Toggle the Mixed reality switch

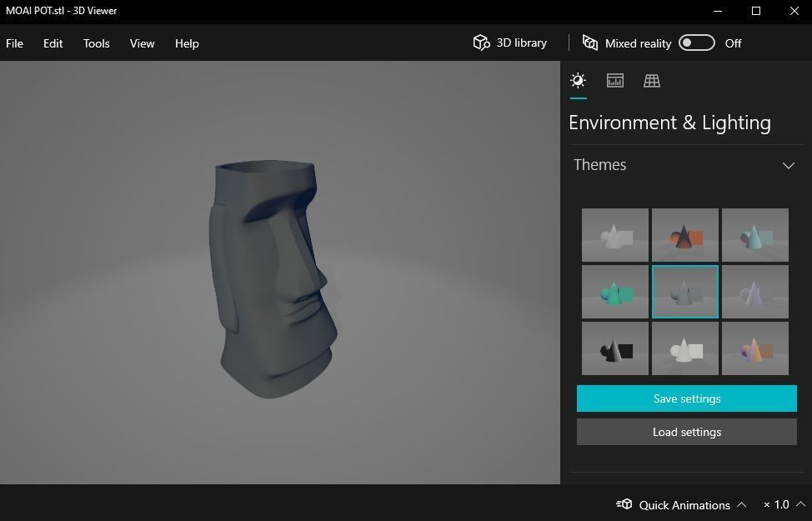(x=696, y=43)
